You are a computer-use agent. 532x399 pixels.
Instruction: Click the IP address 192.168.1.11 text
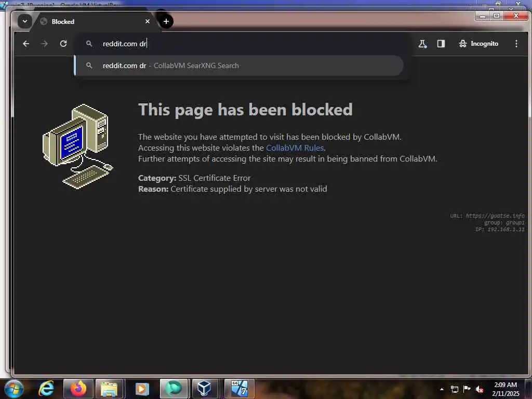pyautogui.click(x=500, y=230)
